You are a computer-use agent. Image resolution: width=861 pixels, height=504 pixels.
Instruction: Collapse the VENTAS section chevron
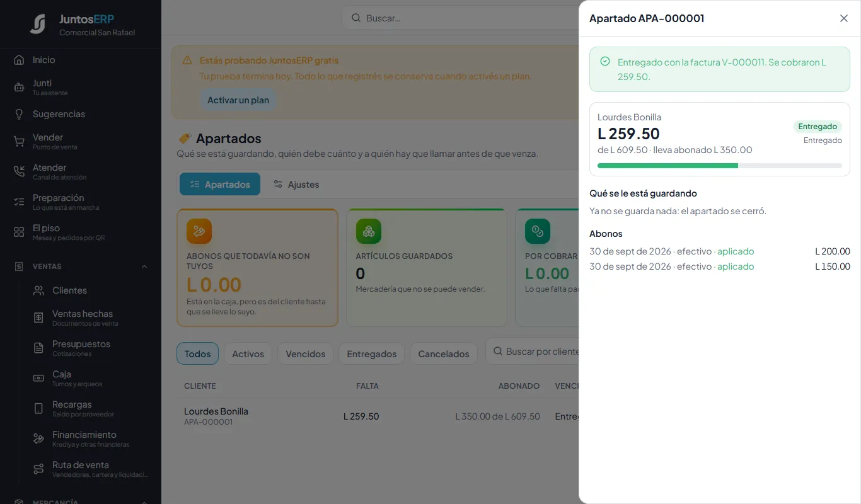tap(144, 266)
